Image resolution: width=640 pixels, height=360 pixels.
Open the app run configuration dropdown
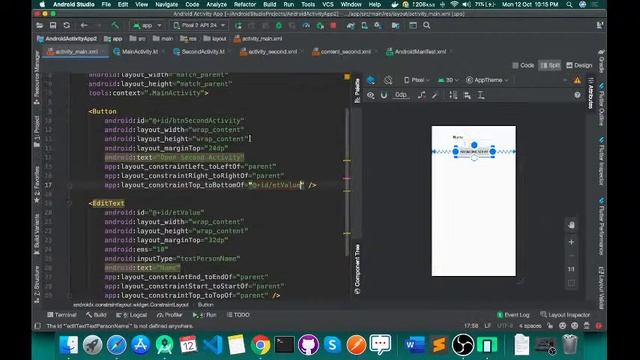pos(147,25)
